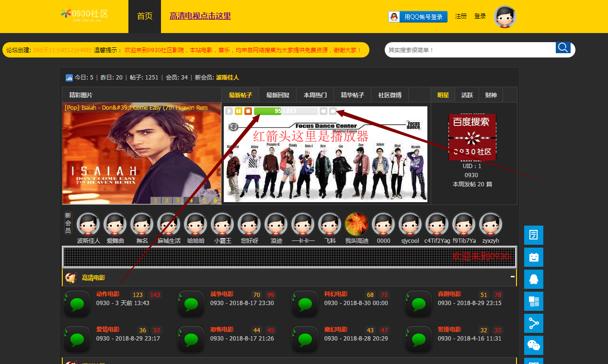Screen dimensions: 608x364
Task: Open the 小霸王 member avatar
Action: point(222,224)
